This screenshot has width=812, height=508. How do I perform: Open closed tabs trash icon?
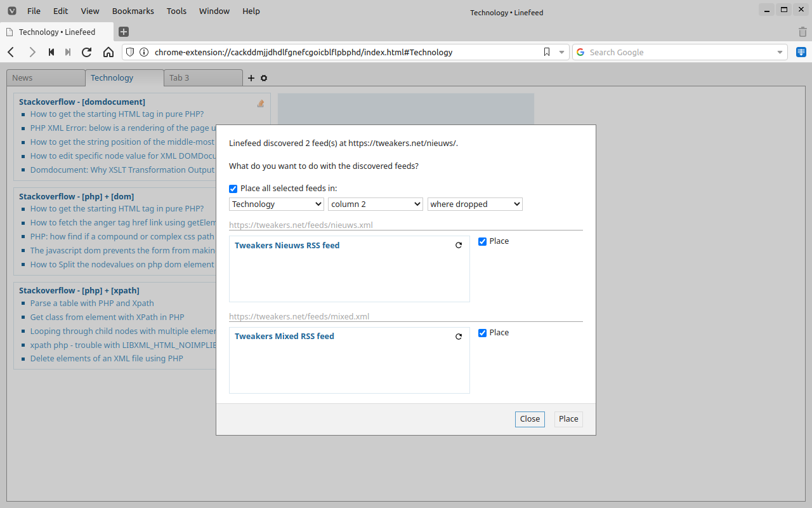pos(802,32)
